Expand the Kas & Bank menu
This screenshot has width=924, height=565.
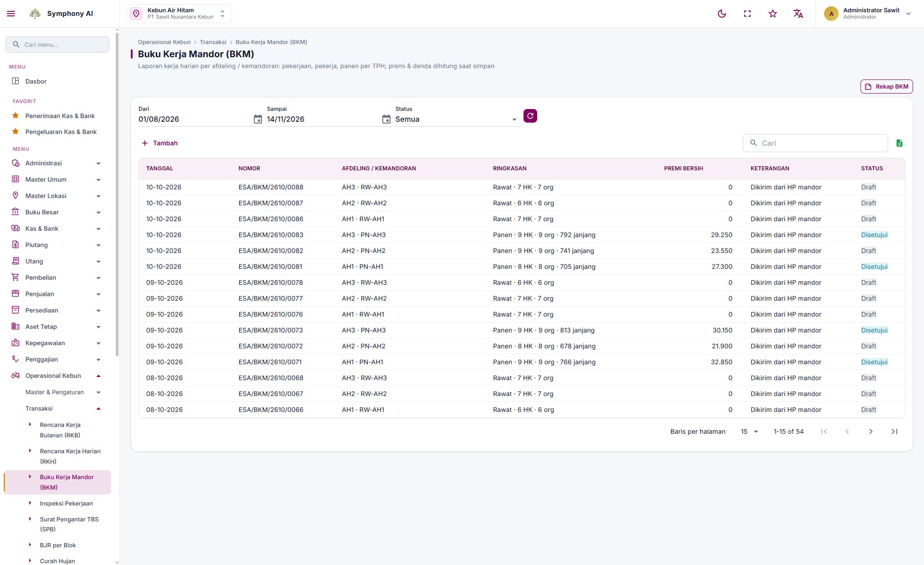[x=57, y=228]
